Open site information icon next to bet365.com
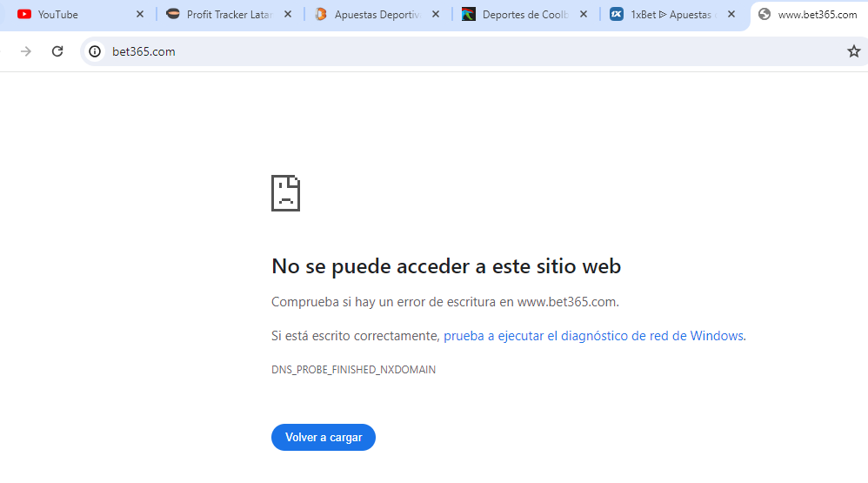The height and width of the screenshot is (483, 868). pyautogui.click(x=95, y=51)
